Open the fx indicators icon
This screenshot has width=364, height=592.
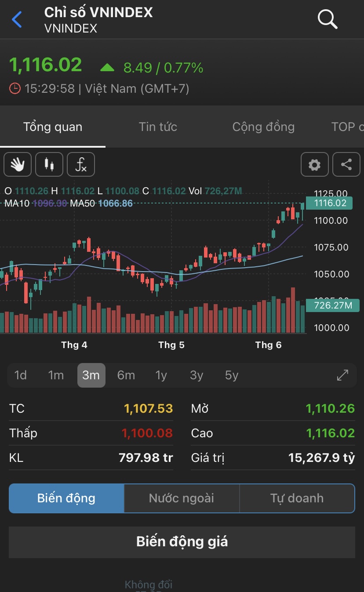81,165
